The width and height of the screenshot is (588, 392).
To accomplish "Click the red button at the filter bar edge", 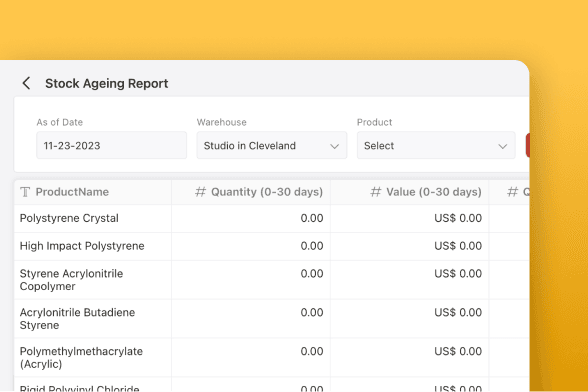I will [528, 145].
